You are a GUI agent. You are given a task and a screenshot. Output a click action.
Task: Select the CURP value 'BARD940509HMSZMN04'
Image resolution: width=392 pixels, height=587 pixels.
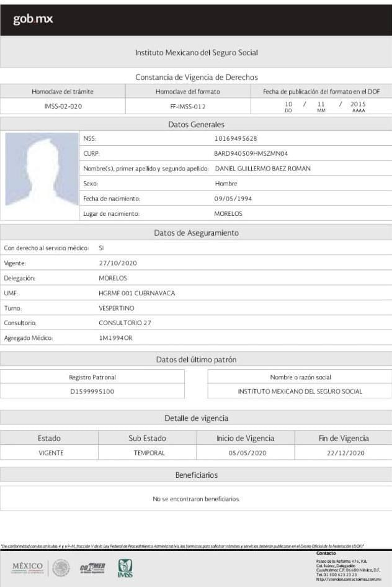[x=251, y=153]
